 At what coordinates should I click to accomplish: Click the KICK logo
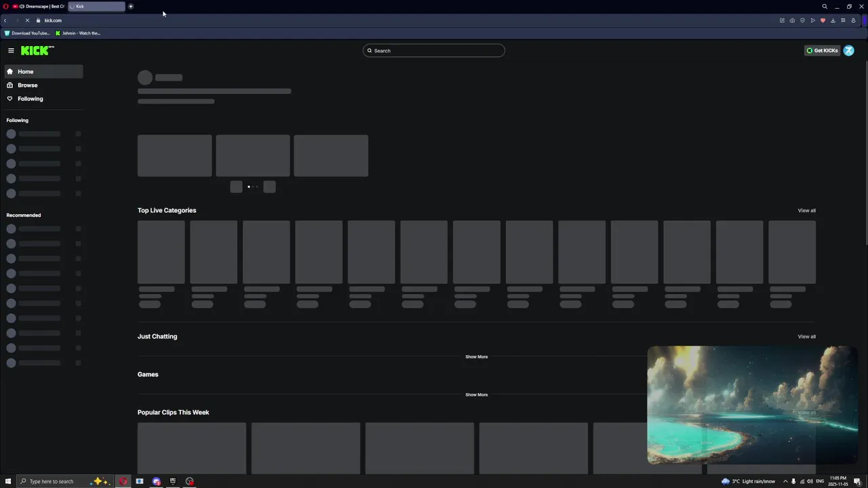[x=37, y=50]
